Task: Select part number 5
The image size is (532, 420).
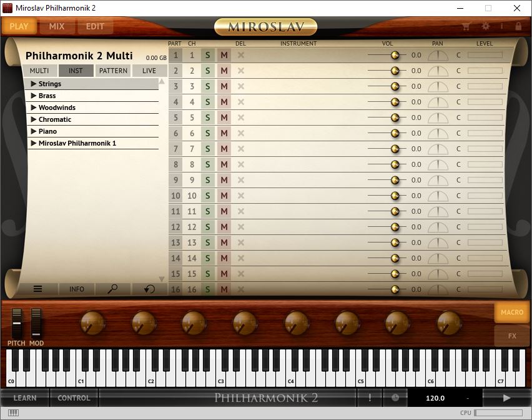Action: click(x=175, y=117)
